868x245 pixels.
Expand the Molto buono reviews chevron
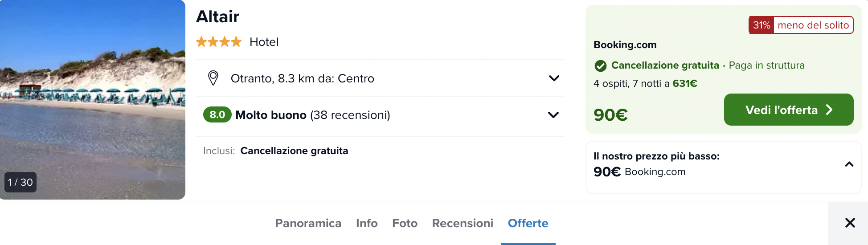click(553, 115)
